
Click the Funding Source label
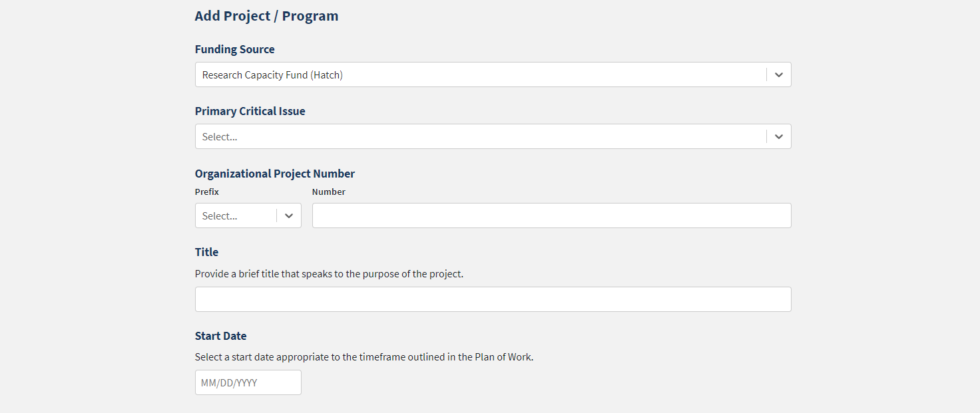[234, 49]
